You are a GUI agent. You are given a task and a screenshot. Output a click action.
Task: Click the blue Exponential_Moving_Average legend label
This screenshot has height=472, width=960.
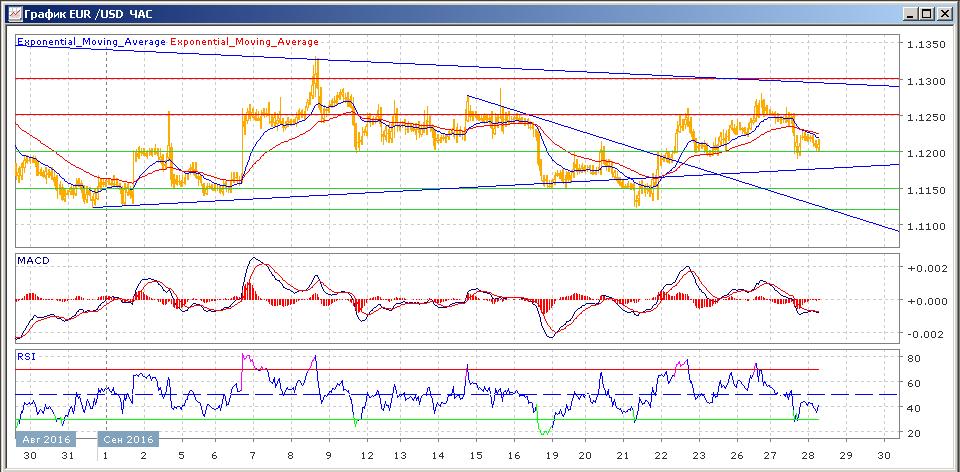[91, 42]
